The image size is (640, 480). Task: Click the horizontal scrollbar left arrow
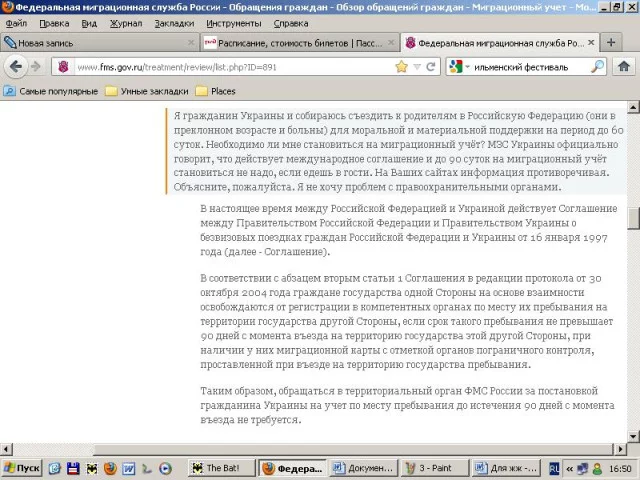pos(6,449)
